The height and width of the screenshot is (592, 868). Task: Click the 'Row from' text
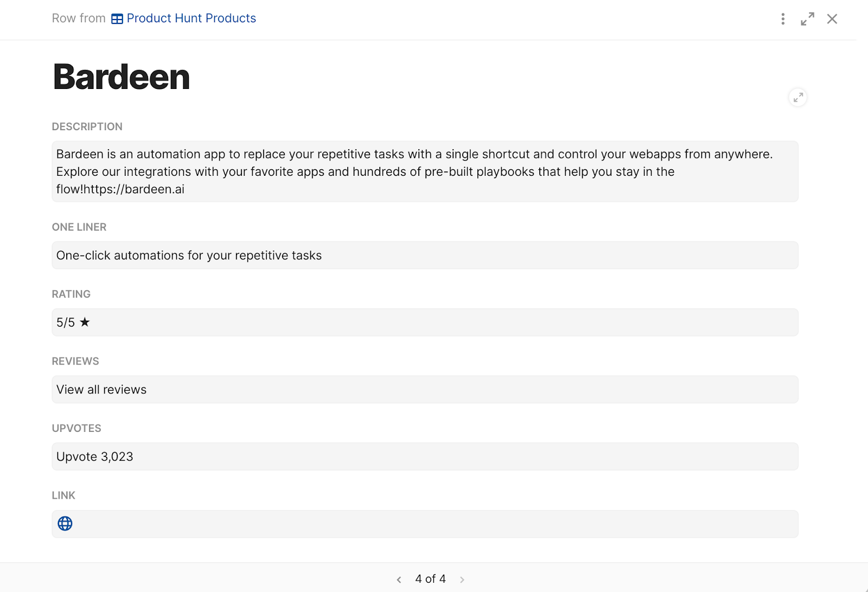pos(79,18)
